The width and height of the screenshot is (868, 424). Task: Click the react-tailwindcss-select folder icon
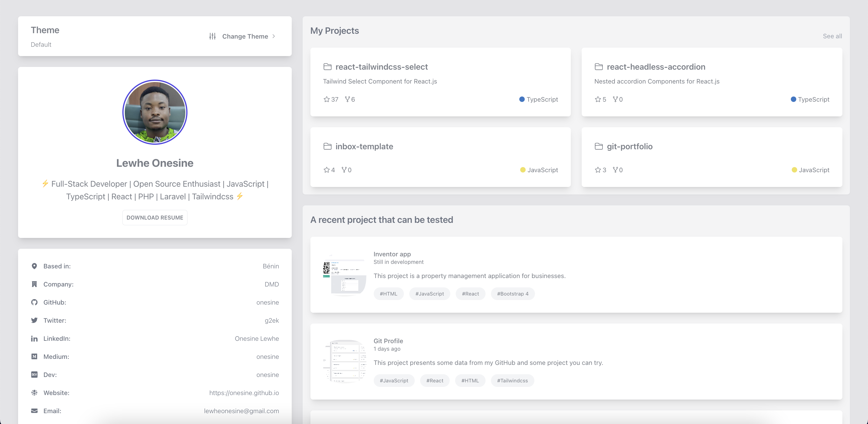click(327, 67)
